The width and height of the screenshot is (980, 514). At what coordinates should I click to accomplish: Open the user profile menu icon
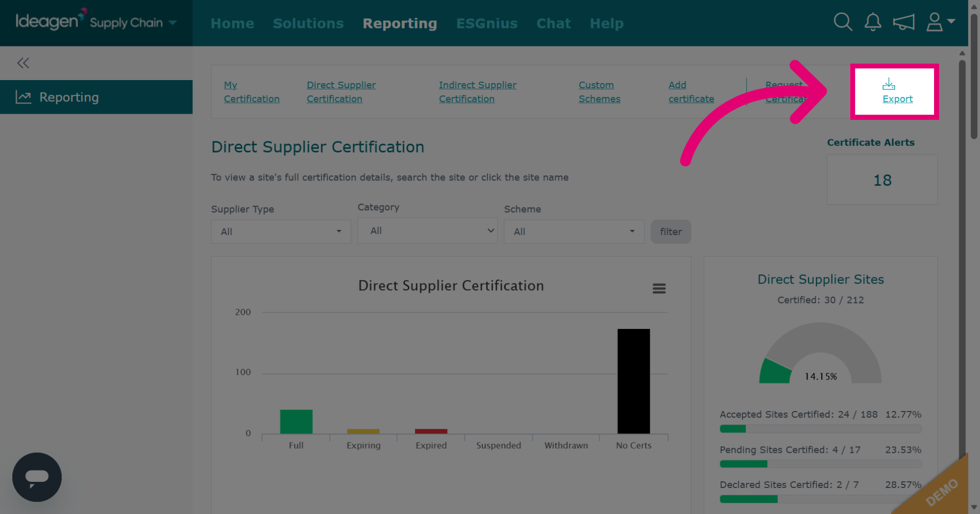[940, 22]
